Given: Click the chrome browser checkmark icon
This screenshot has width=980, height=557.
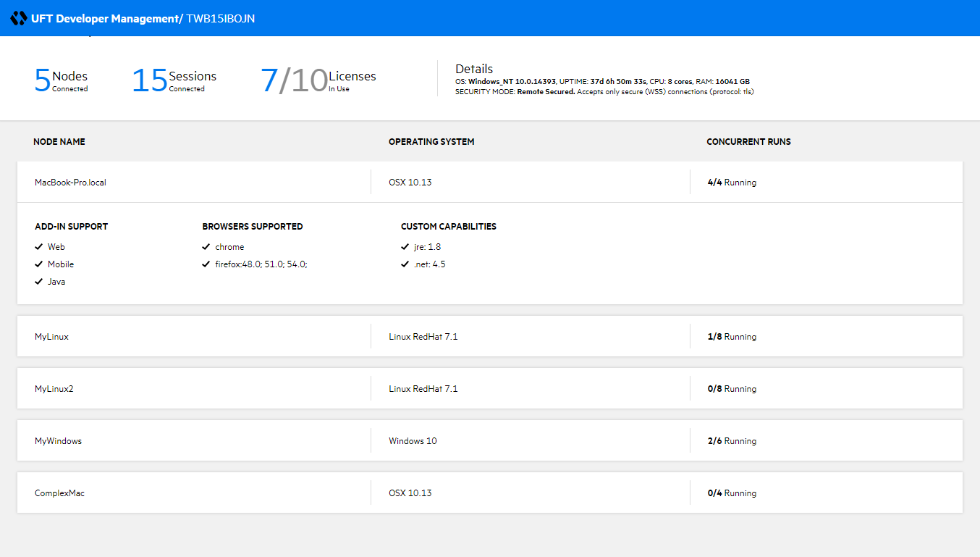Looking at the screenshot, I should tap(206, 247).
